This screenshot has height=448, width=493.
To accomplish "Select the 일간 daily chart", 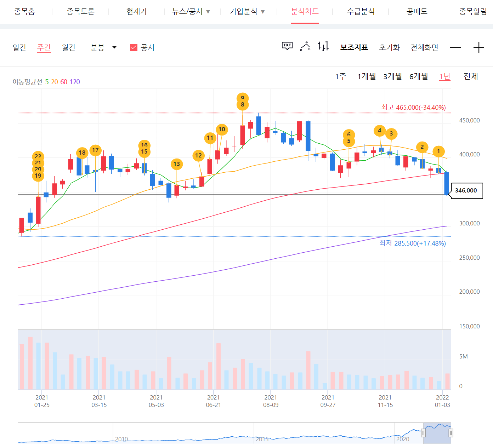I will (19, 47).
